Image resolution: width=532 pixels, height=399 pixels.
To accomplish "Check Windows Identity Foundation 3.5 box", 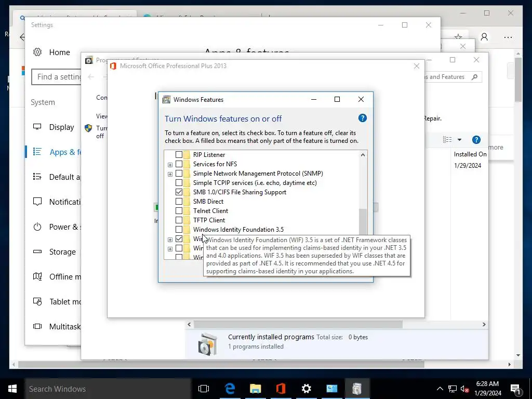I will 179,230.
